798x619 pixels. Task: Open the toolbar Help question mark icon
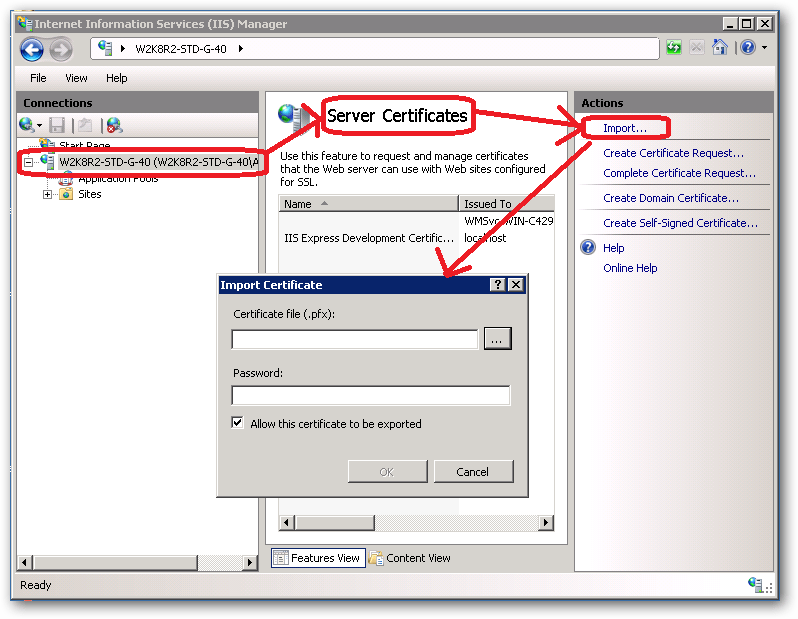point(748,48)
